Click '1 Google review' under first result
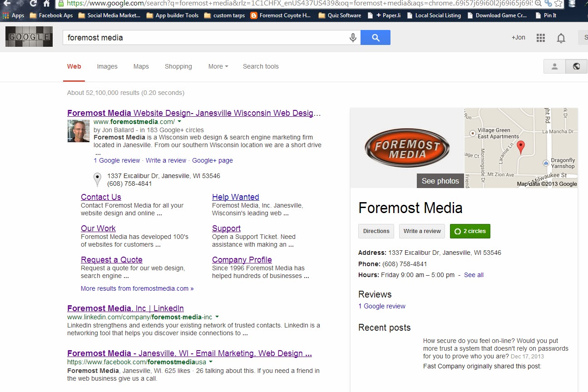 pos(117,160)
